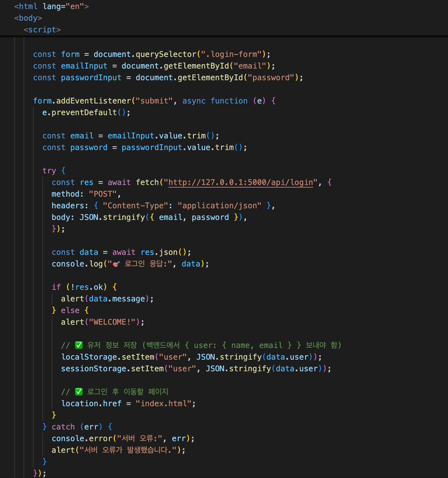Click the addEventListener method name
Screen dimensions: 448x478
(93, 101)
